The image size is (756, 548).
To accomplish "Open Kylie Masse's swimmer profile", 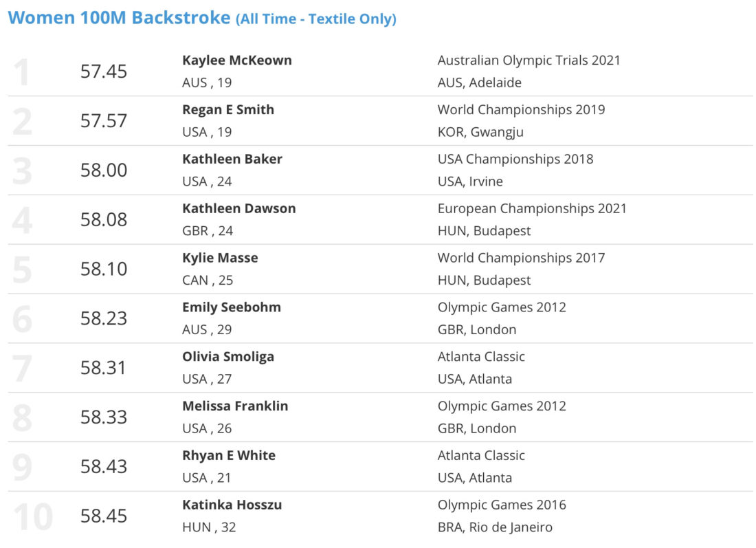I will [x=220, y=258].
